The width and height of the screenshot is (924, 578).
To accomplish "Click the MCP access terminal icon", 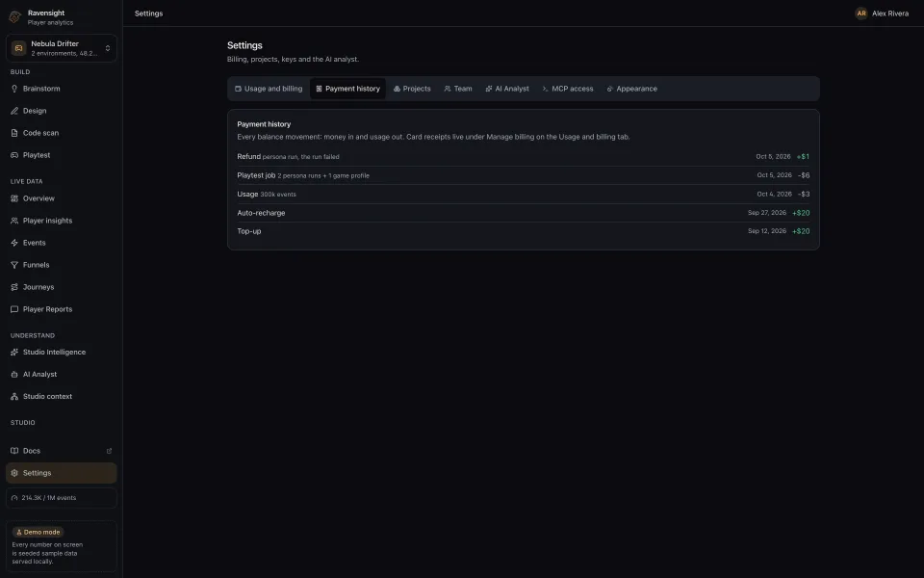I will [x=545, y=89].
